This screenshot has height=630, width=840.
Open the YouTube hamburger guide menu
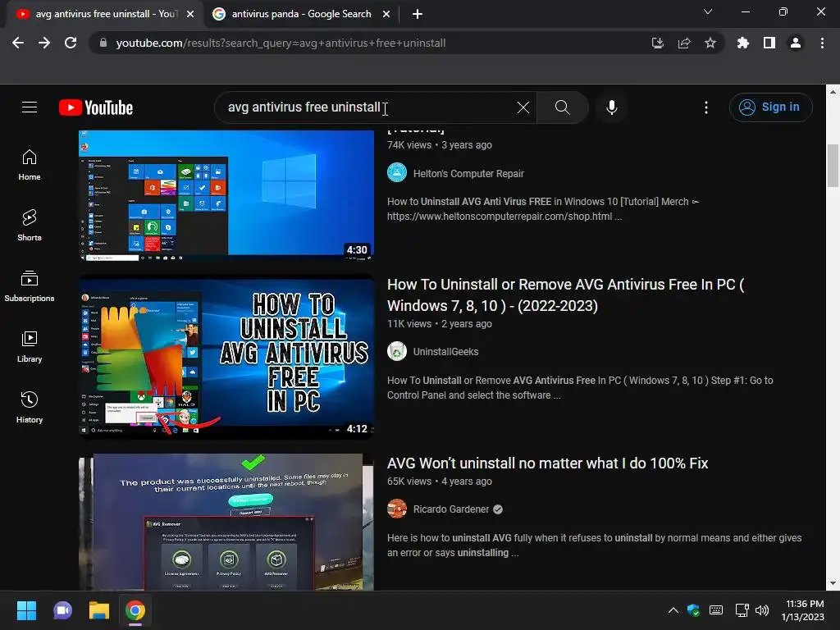30,107
